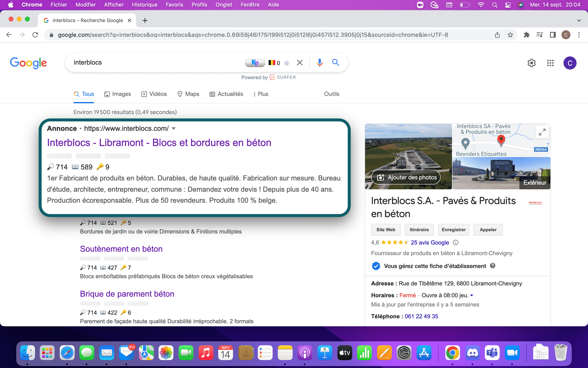The height and width of the screenshot is (368, 588).
Task: Open Spotlight search in menu bar
Action: tap(494, 5)
